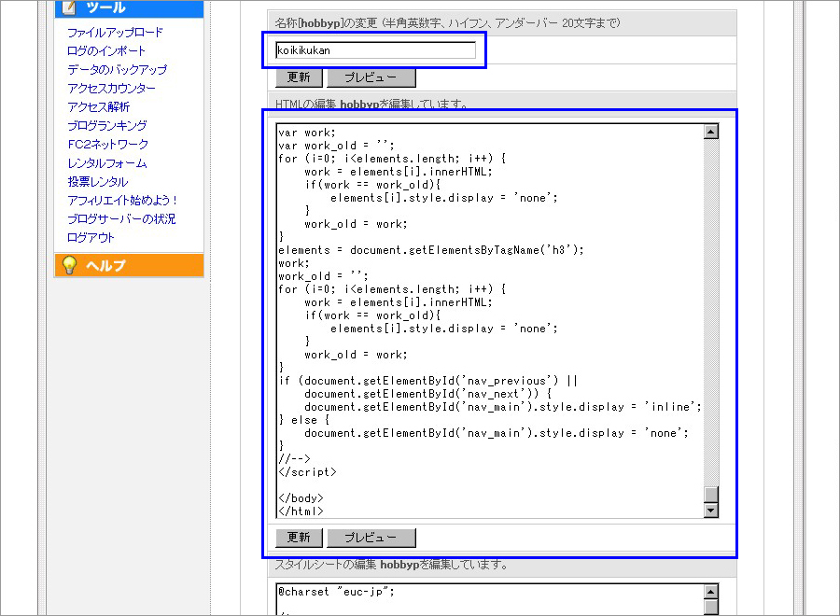Click the ログアウト link

[x=91, y=238]
